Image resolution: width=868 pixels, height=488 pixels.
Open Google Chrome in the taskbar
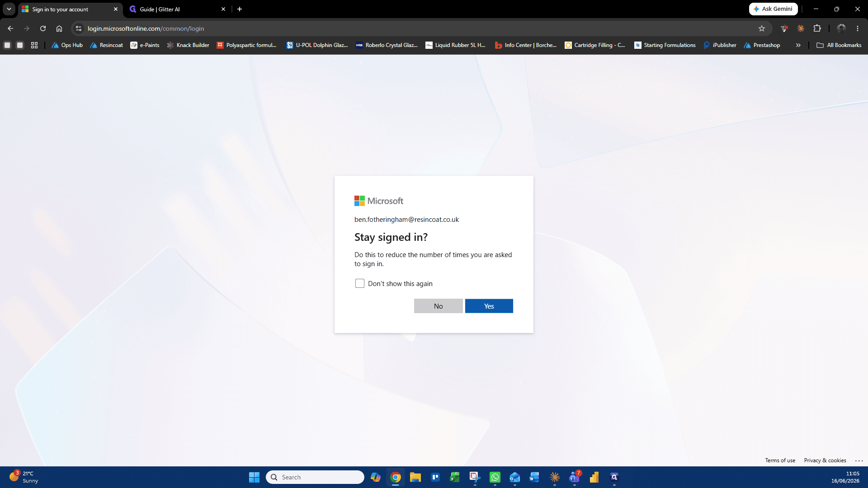(x=396, y=477)
